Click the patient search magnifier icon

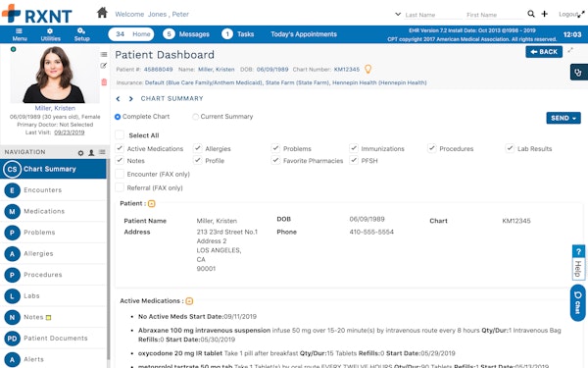[x=531, y=14]
